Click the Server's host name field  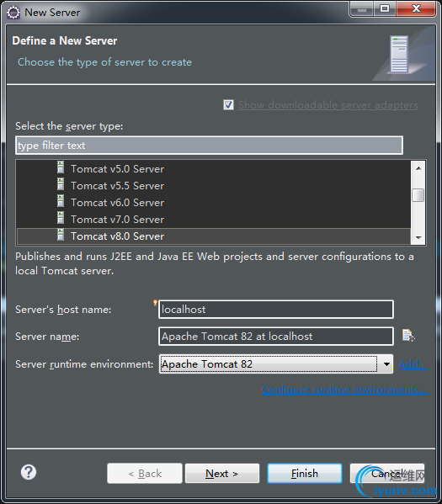coord(276,309)
